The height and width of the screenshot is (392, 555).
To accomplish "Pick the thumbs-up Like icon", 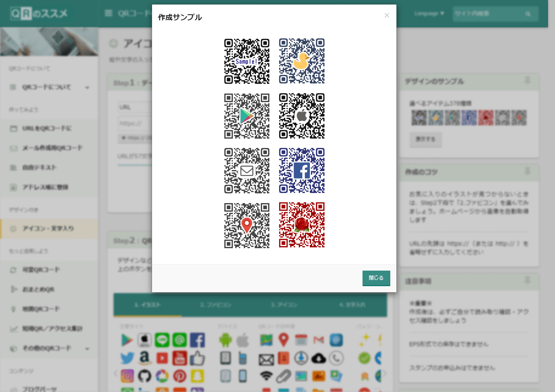I will (197, 358).
